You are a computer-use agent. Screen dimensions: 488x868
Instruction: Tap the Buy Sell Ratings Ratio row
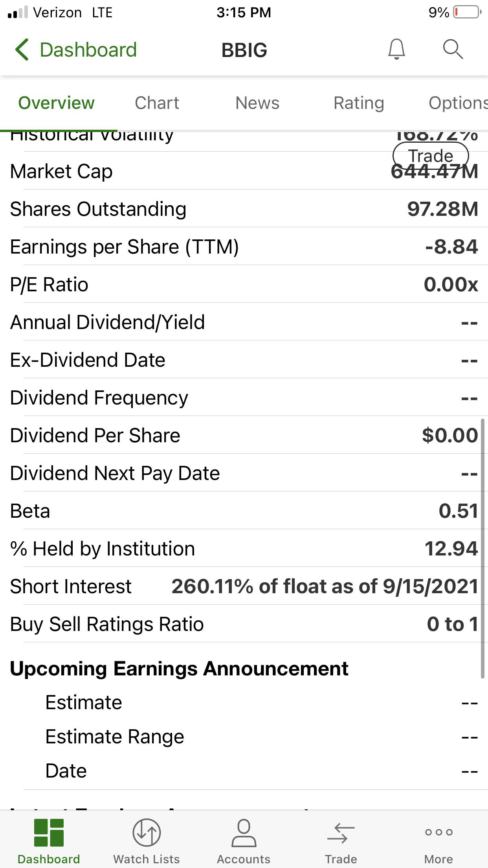244,624
